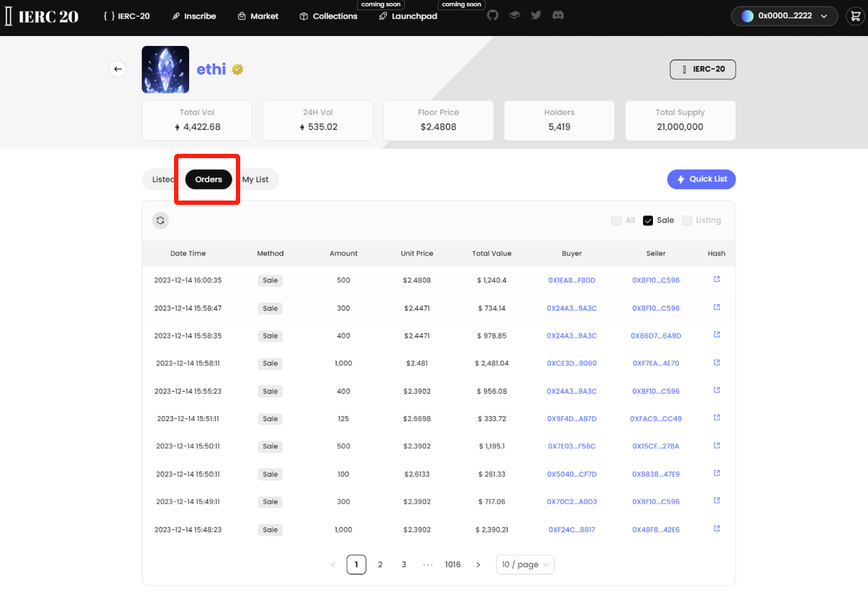The height and width of the screenshot is (606, 868).
Task: Open the GitBook docs icon
Action: 514,15
